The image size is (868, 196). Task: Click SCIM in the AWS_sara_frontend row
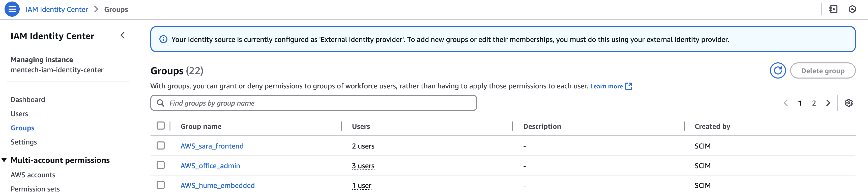(702, 146)
